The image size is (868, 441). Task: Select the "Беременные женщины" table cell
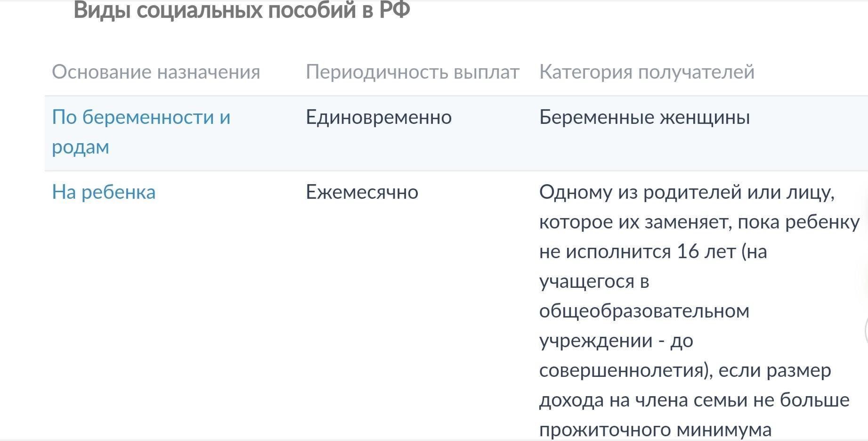click(x=644, y=117)
